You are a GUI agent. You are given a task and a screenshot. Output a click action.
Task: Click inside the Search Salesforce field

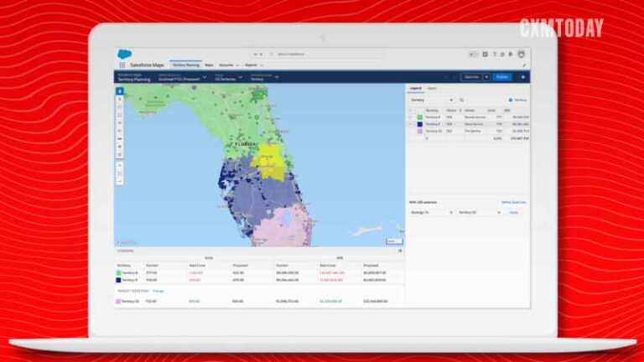(326, 54)
